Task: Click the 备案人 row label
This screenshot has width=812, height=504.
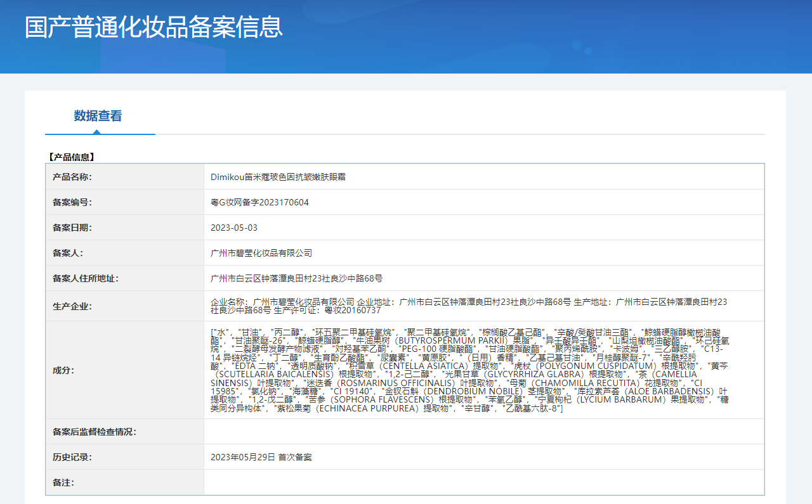Action: [x=68, y=253]
